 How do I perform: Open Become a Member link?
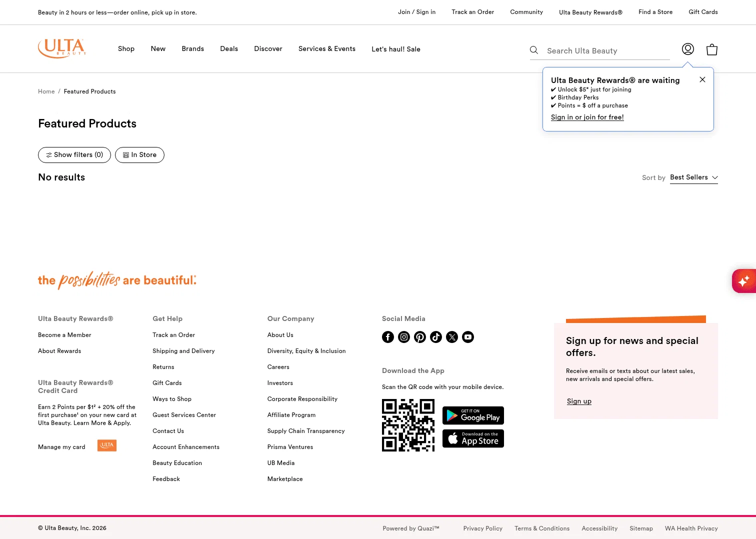coord(64,335)
